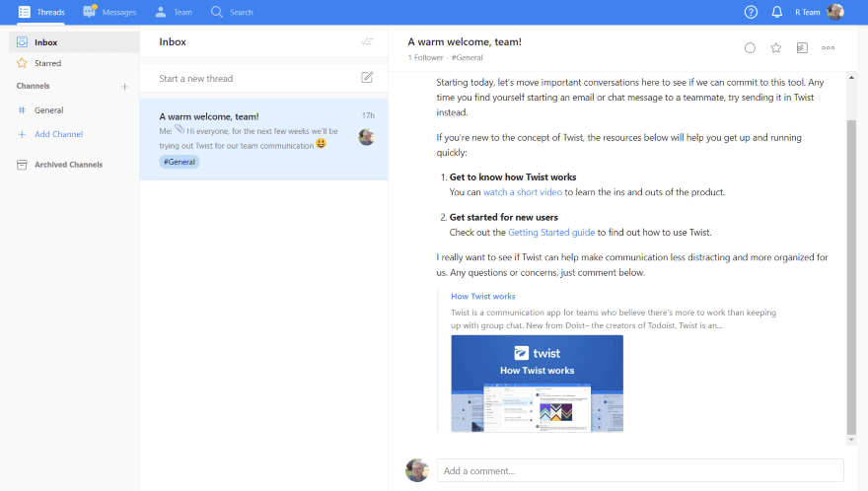Image resolution: width=868 pixels, height=491 pixels.
Task: Open the Getting Started guide link
Action: (551, 233)
